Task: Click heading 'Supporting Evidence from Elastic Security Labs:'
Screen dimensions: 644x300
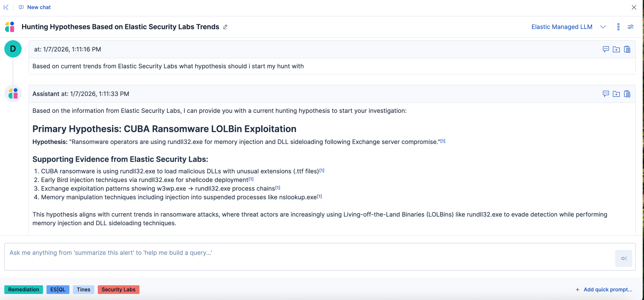Action: click(120, 159)
